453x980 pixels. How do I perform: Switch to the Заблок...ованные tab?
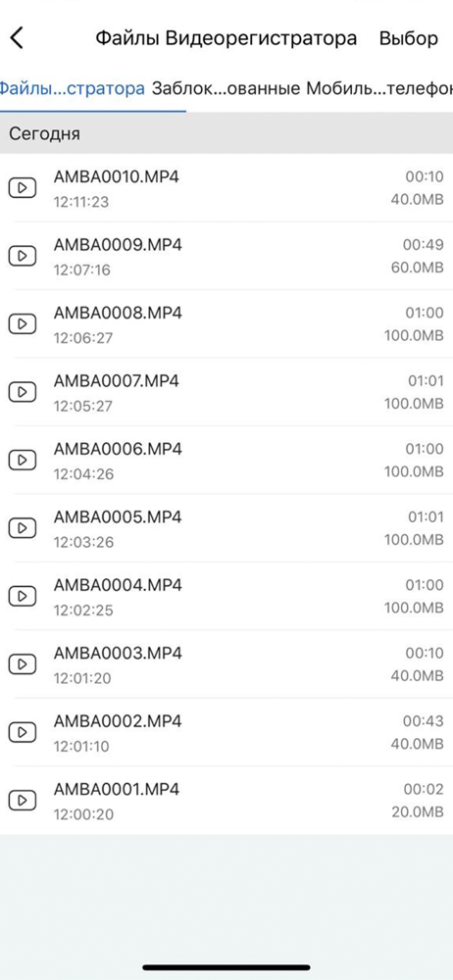tap(226, 88)
